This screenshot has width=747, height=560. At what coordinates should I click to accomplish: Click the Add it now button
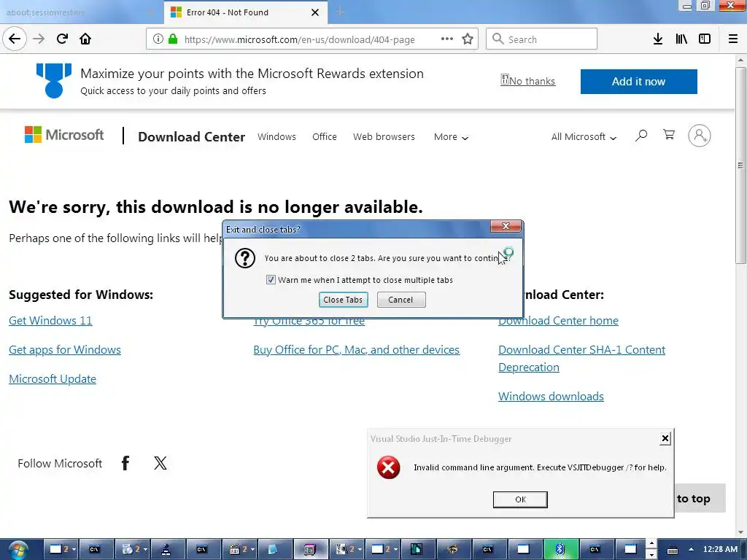point(638,82)
